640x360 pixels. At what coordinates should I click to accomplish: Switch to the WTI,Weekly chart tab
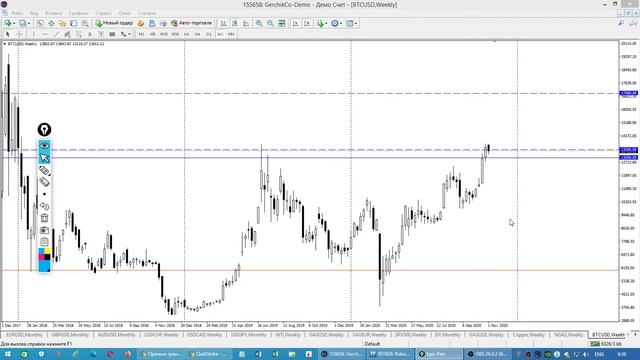pos(287,335)
